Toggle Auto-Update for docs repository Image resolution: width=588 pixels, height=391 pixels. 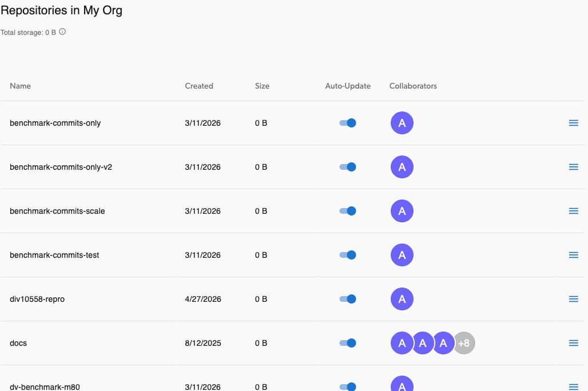(x=348, y=343)
